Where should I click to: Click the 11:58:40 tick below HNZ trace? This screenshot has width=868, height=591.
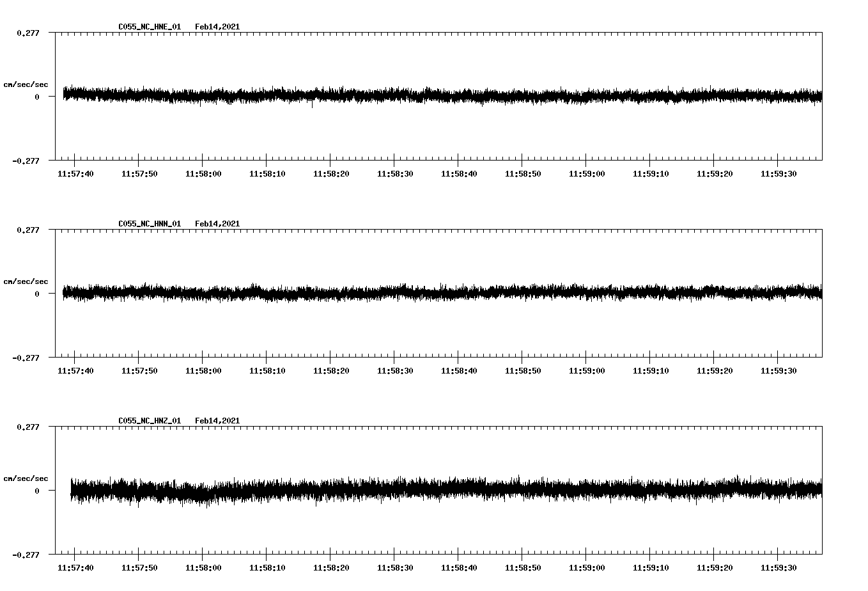(458, 567)
